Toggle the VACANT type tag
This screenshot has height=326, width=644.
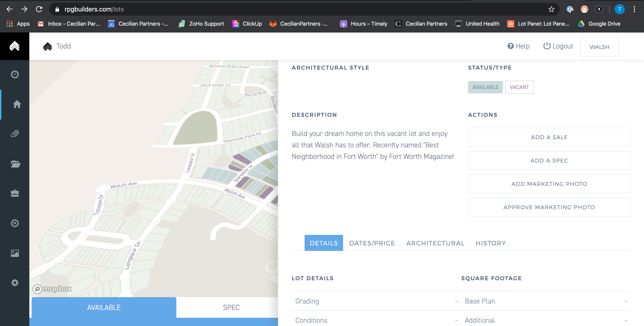(x=519, y=87)
